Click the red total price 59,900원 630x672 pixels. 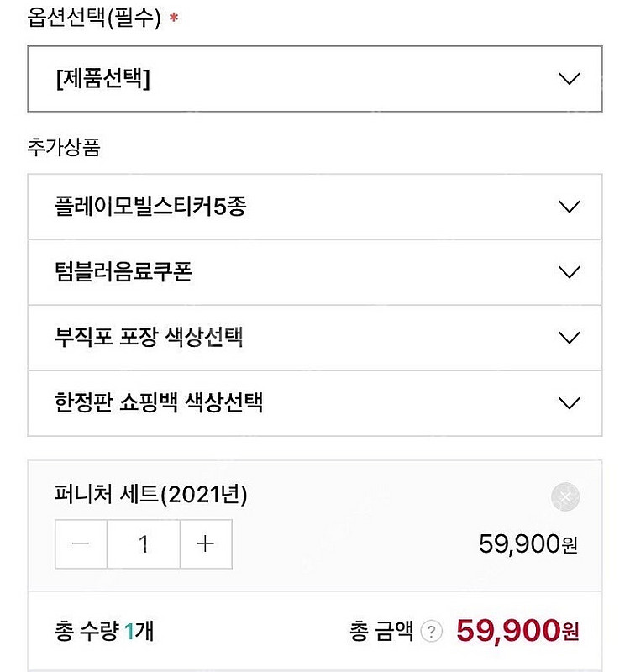517,629
